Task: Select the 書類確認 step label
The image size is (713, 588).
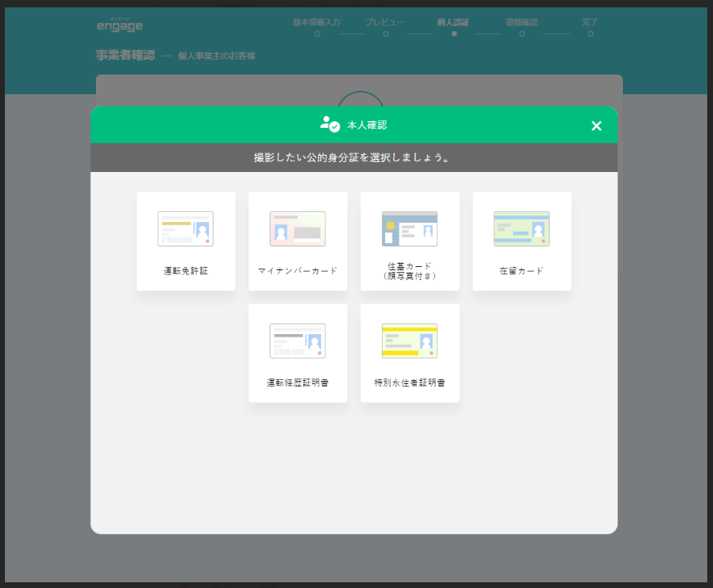Action: coord(521,22)
